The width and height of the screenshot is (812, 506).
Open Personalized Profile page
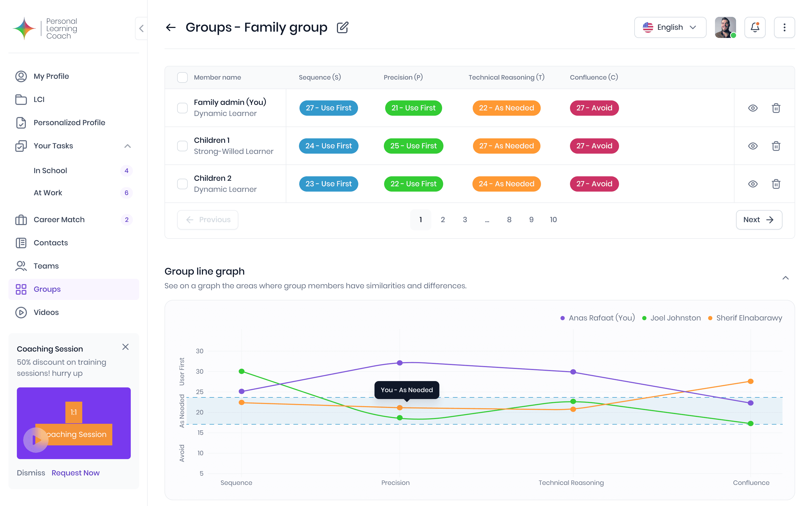tap(74, 123)
